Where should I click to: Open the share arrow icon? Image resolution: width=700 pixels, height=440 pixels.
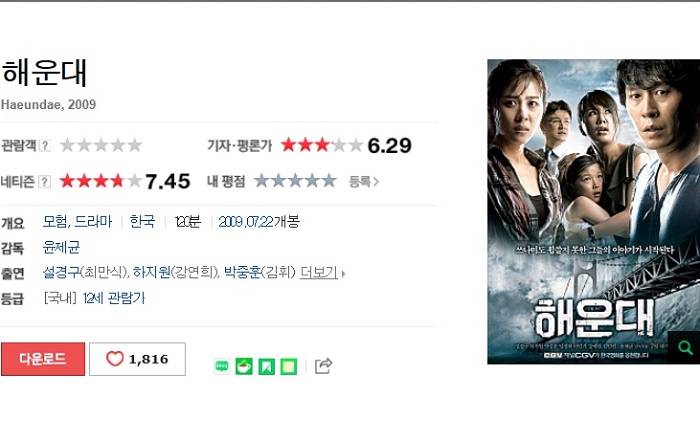point(323,366)
